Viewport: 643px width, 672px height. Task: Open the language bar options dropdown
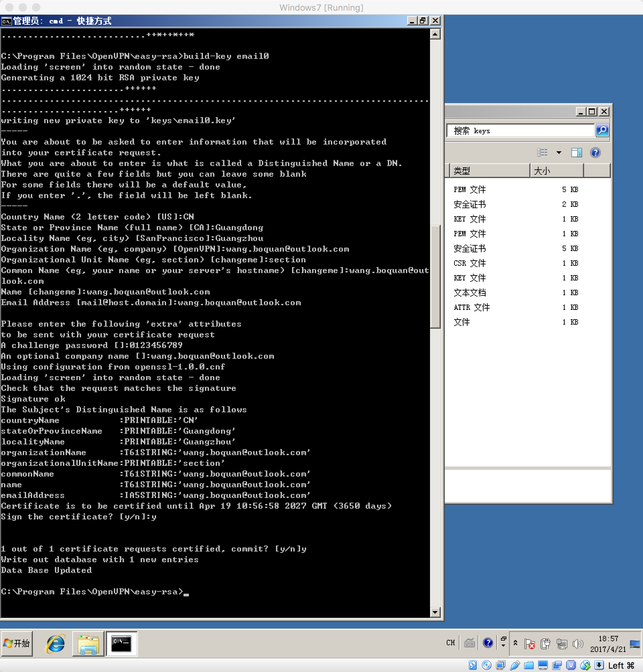click(x=503, y=645)
